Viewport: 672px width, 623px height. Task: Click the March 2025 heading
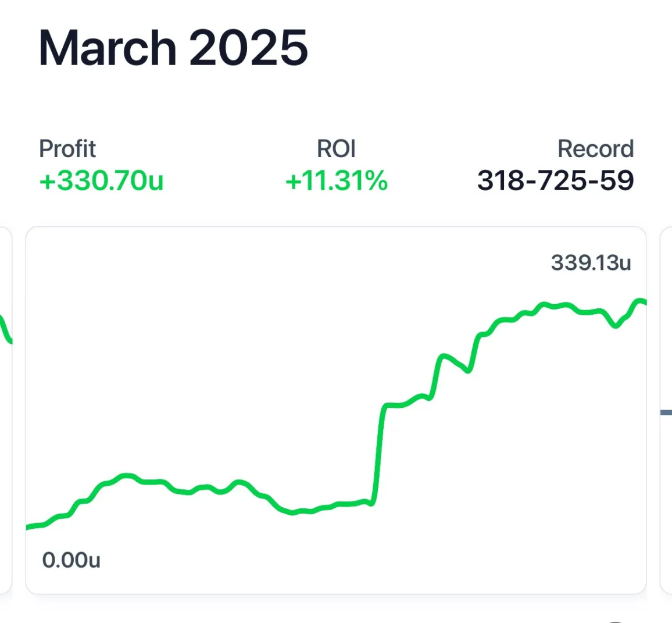tap(173, 48)
